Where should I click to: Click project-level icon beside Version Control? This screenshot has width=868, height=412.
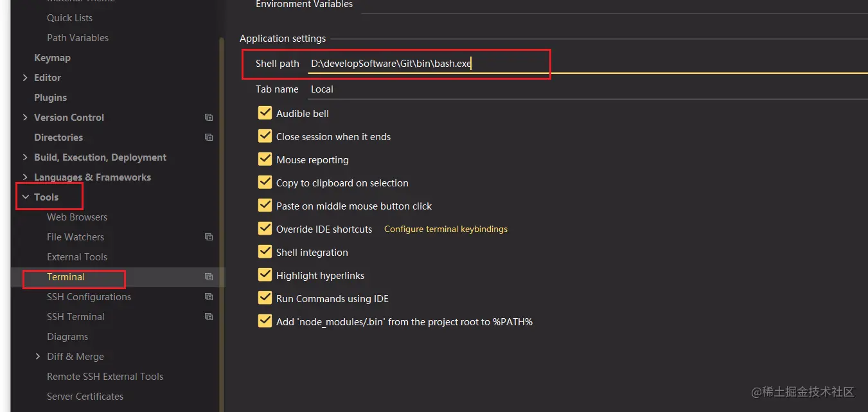(x=209, y=118)
